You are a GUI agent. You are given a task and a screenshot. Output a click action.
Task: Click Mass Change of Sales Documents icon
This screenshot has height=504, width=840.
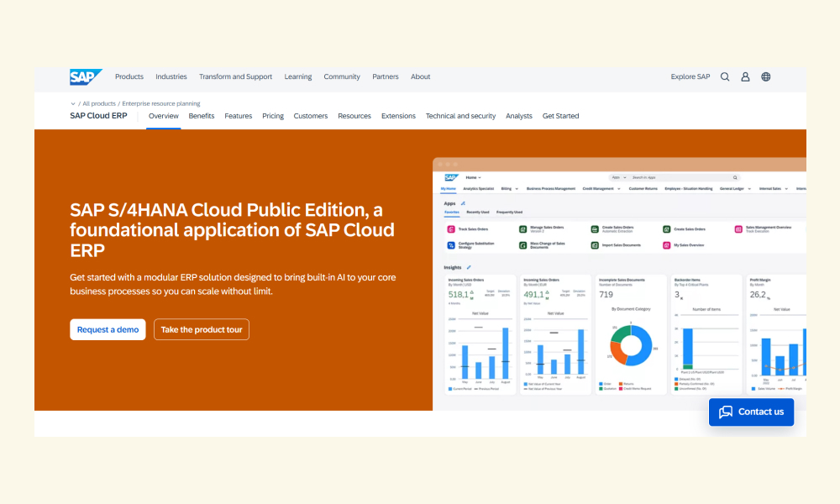click(522, 245)
